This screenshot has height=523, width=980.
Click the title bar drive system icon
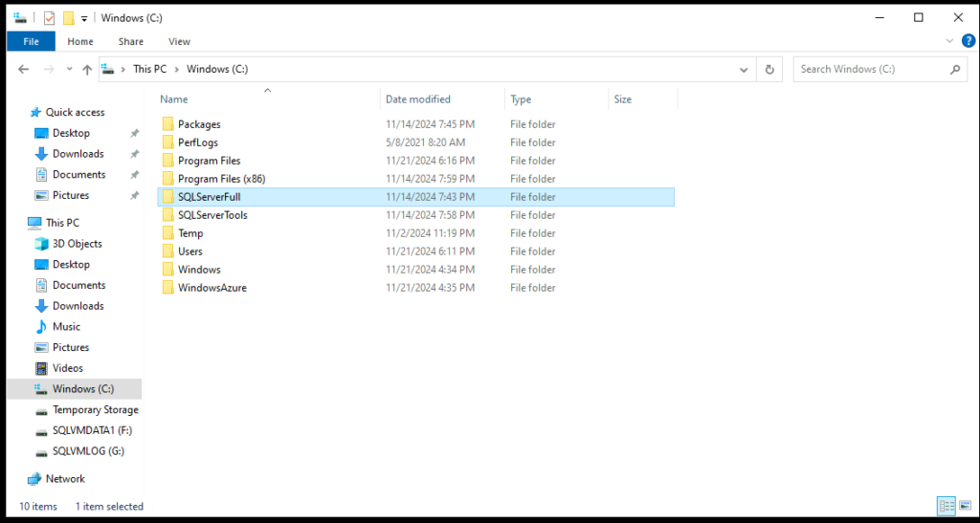click(20, 18)
